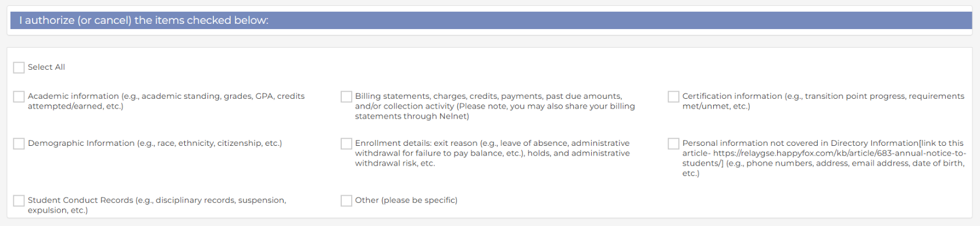Viewport: 980px width, 226px height.
Task: Click the 'Other (please be specific)' label
Action: tap(406, 200)
